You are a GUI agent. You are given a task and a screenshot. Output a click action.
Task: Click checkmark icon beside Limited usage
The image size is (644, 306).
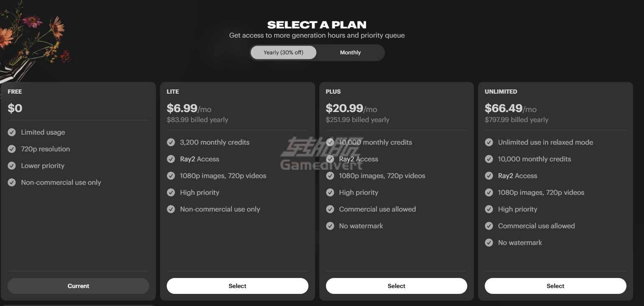coord(12,132)
